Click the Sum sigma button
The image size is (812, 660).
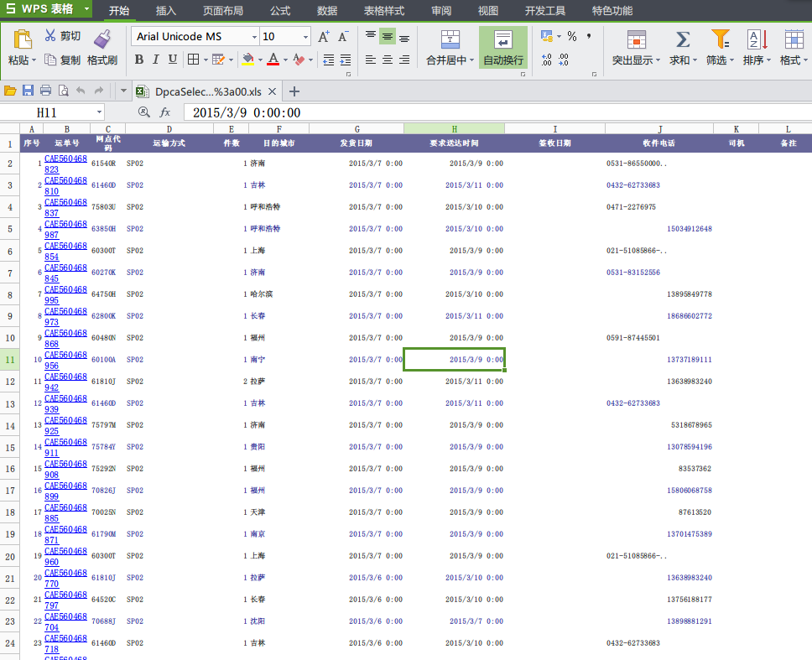pos(683,39)
